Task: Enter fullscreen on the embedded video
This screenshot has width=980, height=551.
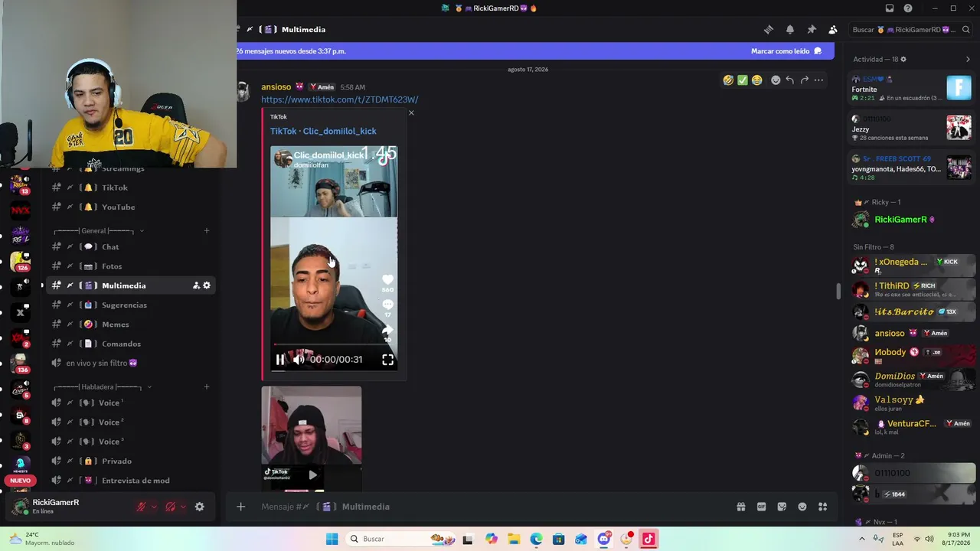Action: pos(388,360)
